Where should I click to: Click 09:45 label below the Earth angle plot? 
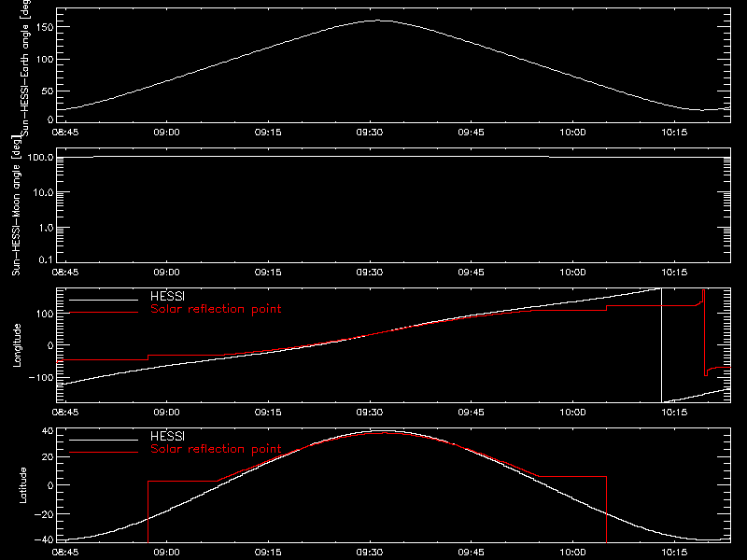click(x=471, y=133)
